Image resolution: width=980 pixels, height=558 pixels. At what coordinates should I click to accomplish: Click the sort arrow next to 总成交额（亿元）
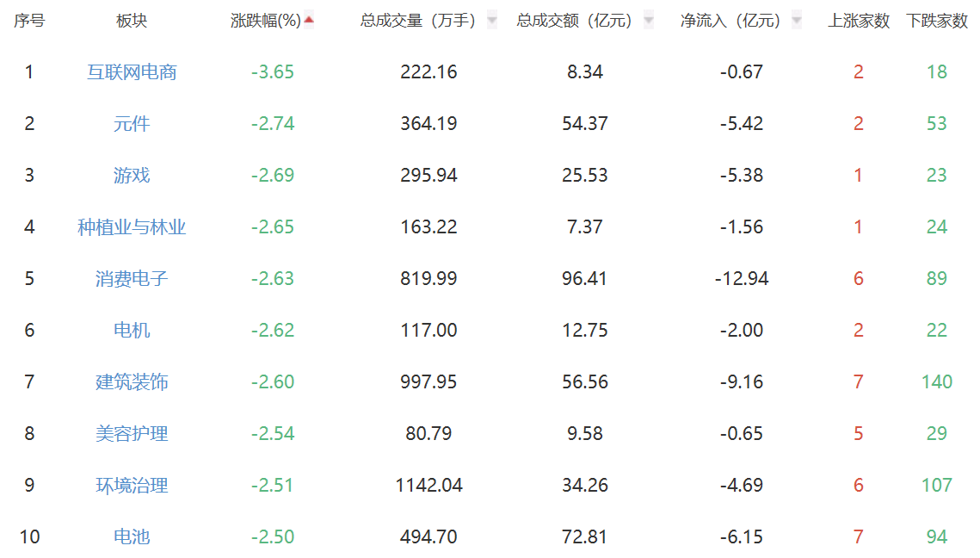coord(648,20)
